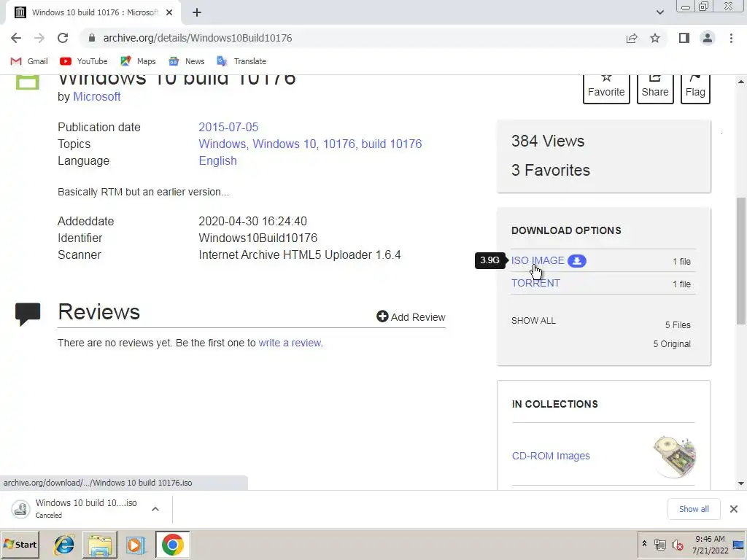Click the page vertical scrollbar thumb
747x560 pixels.
pos(741,261)
